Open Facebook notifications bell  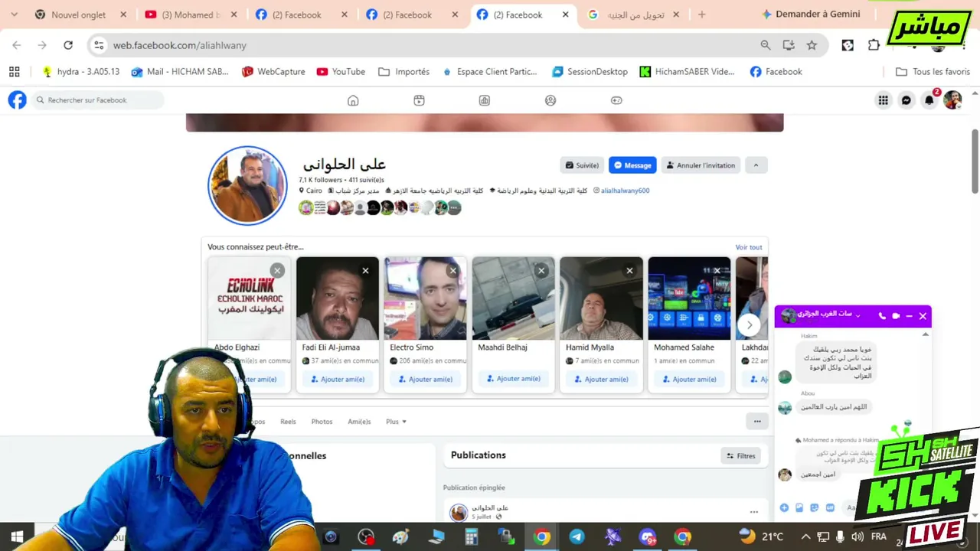[929, 100]
